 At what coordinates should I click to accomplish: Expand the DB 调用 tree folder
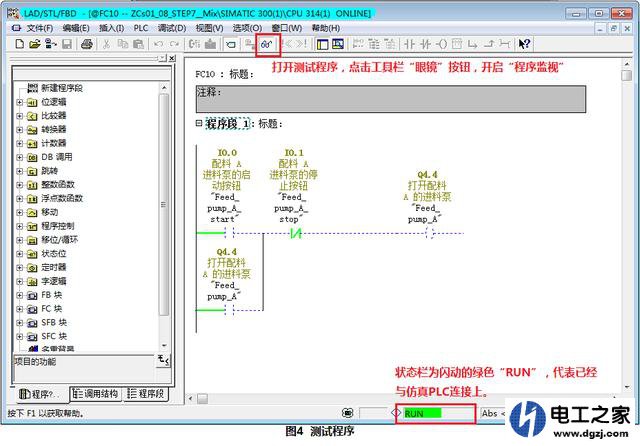[x=20, y=158]
